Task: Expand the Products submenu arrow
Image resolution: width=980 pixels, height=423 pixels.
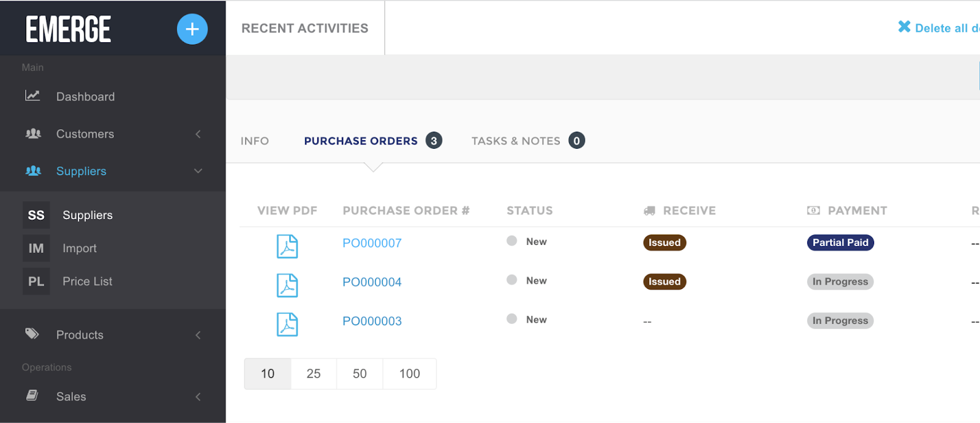Action: tap(198, 335)
